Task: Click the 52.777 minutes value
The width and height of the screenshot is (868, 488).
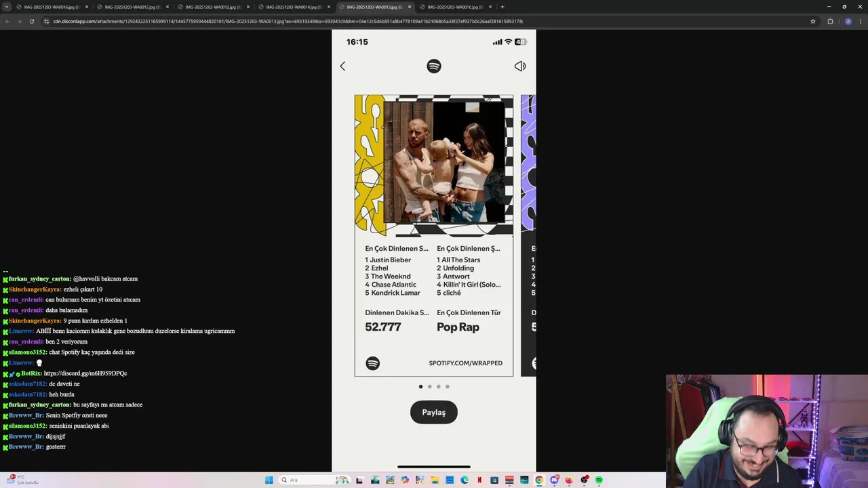Action: coord(383,327)
